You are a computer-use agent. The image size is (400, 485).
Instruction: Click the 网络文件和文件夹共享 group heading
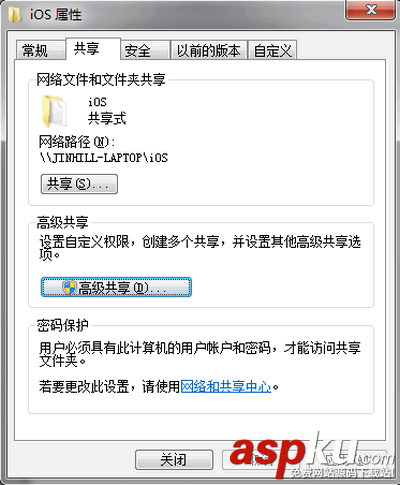[x=101, y=80]
